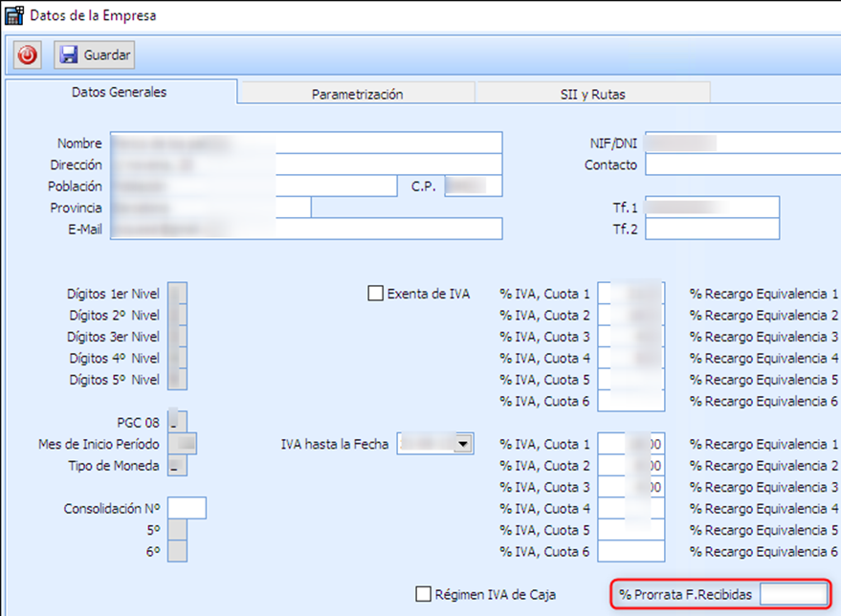841x616 pixels.
Task: Switch to the Parametrización tab
Action: (357, 94)
